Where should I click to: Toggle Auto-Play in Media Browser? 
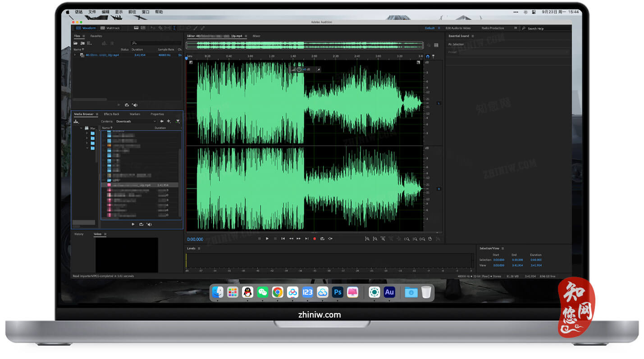pyautogui.click(x=149, y=224)
